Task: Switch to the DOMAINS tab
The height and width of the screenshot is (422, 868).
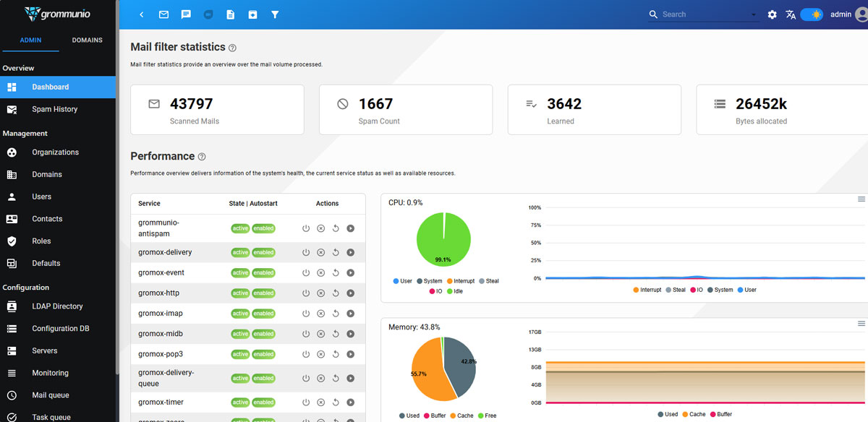Action: pyautogui.click(x=87, y=40)
